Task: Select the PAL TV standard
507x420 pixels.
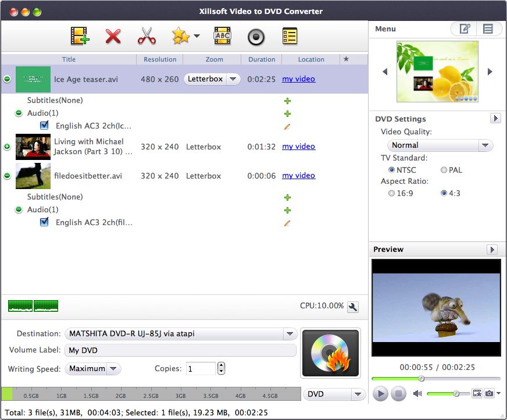Action: (x=444, y=170)
